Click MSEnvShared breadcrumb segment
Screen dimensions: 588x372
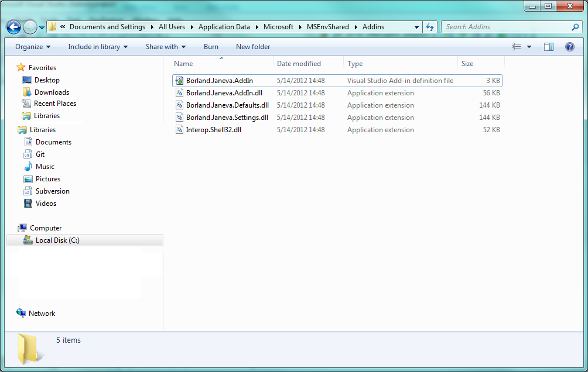click(328, 27)
